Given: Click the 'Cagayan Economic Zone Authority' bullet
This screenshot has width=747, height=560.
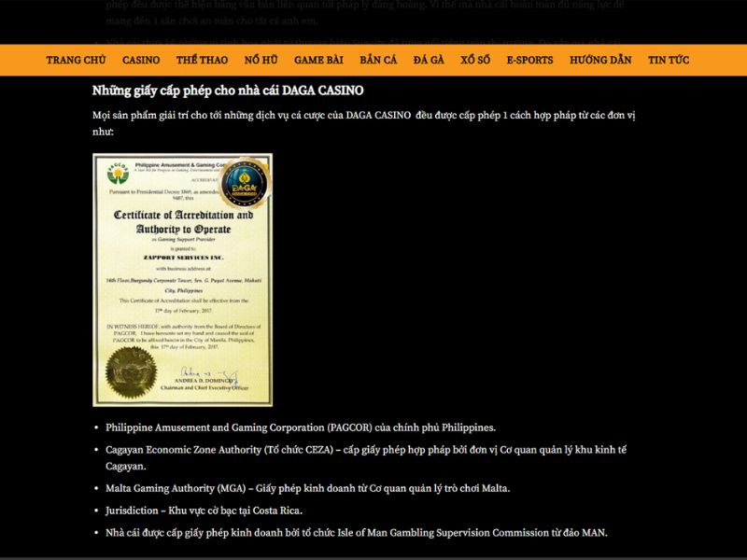Looking at the screenshot, I should coord(366,457).
